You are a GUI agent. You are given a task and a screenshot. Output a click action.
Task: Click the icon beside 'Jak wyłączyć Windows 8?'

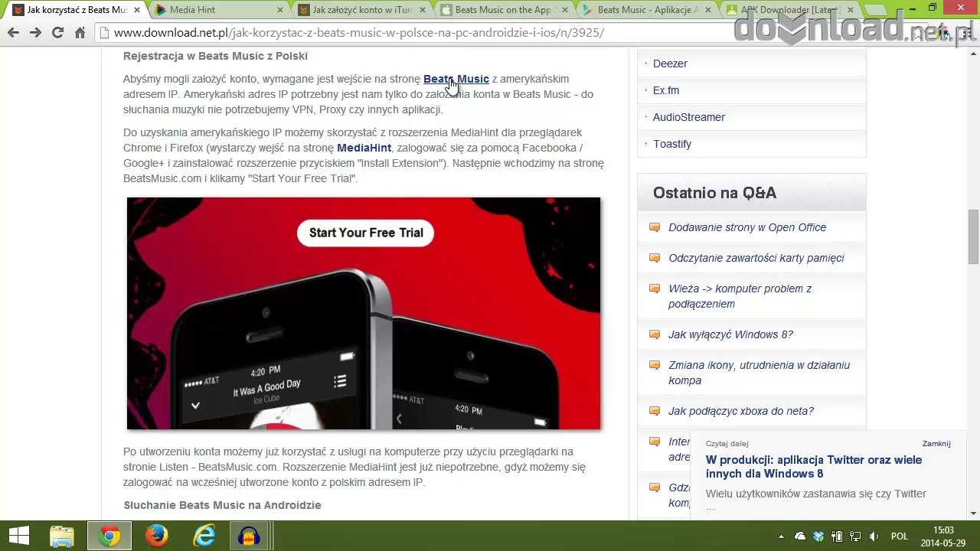click(x=655, y=334)
